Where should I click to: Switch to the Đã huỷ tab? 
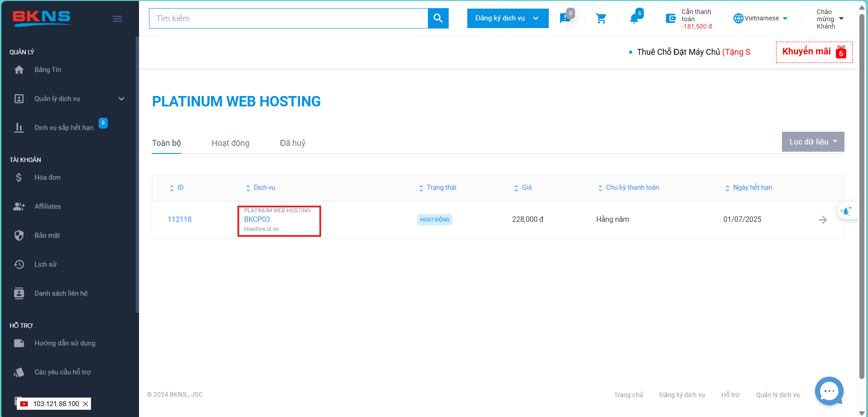[293, 143]
